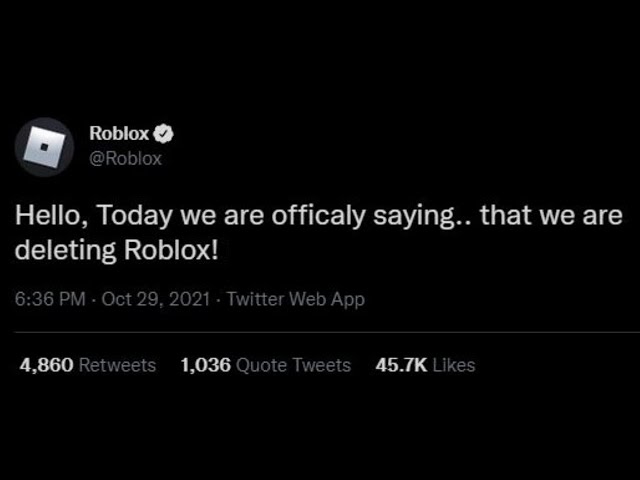Show the Likes label list
This screenshot has width=640, height=480.
pos(453,365)
